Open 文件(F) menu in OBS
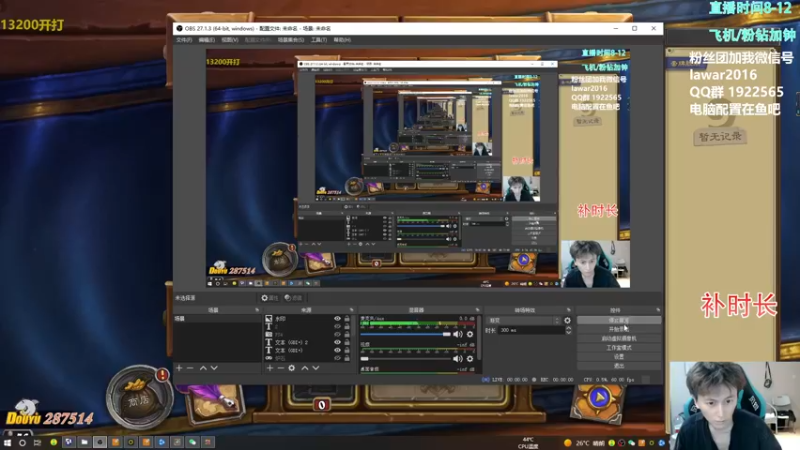 [x=184, y=40]
